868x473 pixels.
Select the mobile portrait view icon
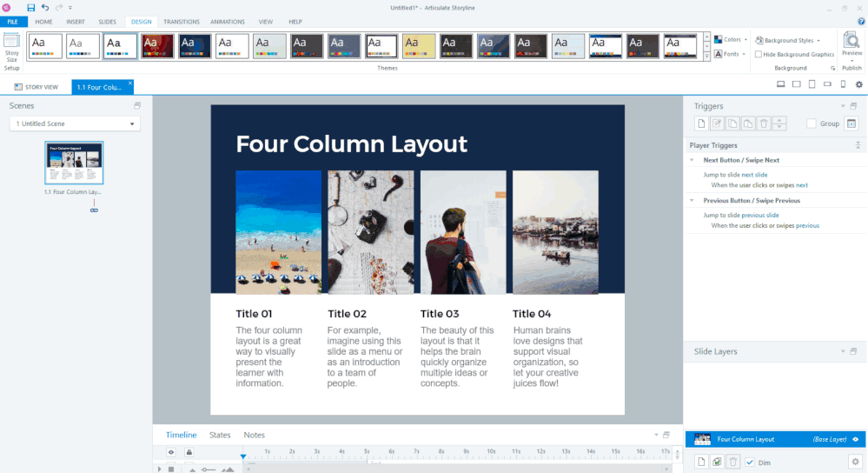coord(843,84)
